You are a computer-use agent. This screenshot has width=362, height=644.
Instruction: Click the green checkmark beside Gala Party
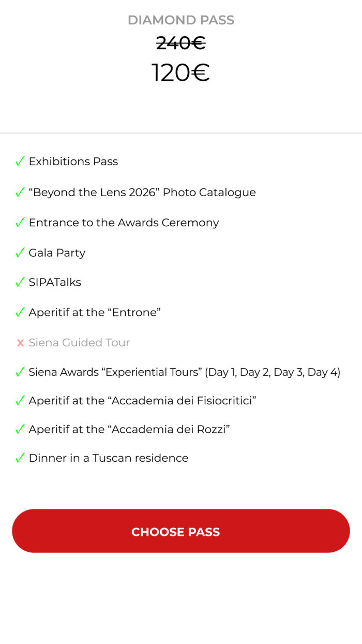click(x=20, y=253)
